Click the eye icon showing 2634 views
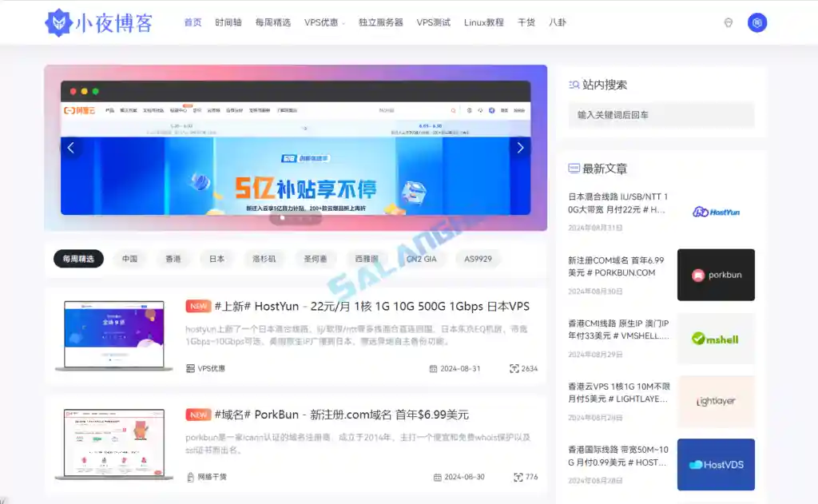 pos(513,369)
